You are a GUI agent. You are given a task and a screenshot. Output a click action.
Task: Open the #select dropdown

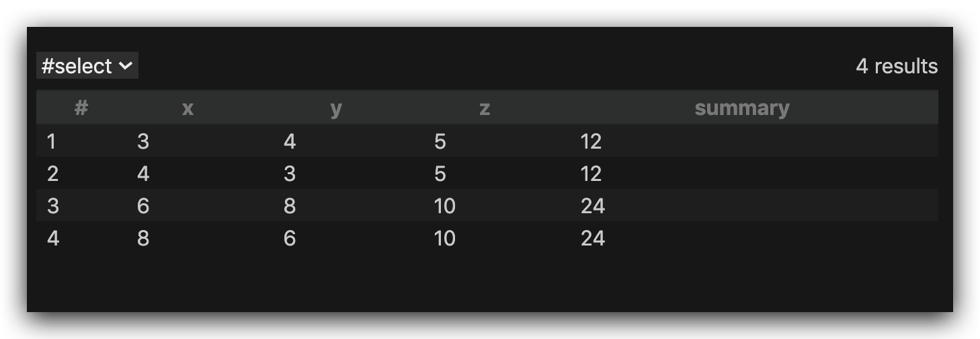(x=87, y=66)
